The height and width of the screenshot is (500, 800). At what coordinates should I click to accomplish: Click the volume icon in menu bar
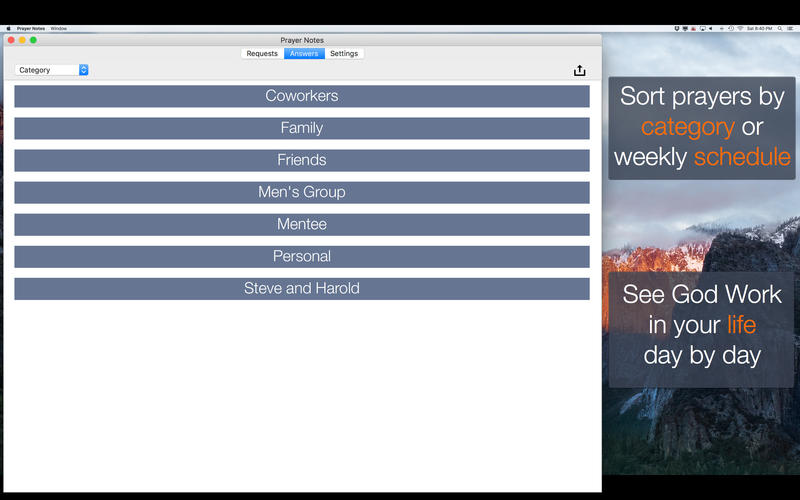(x=711, y=28)
